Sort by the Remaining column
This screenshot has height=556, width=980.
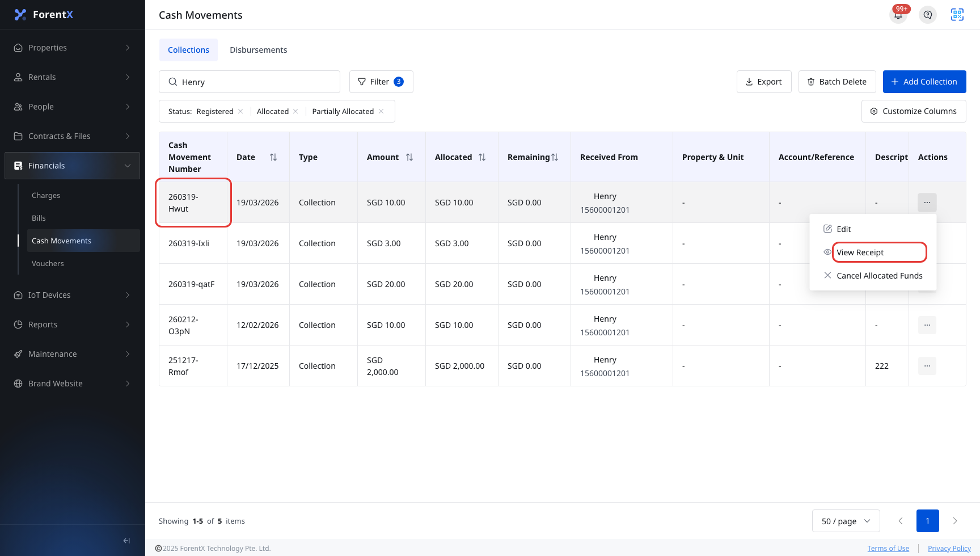pos(555,157)
